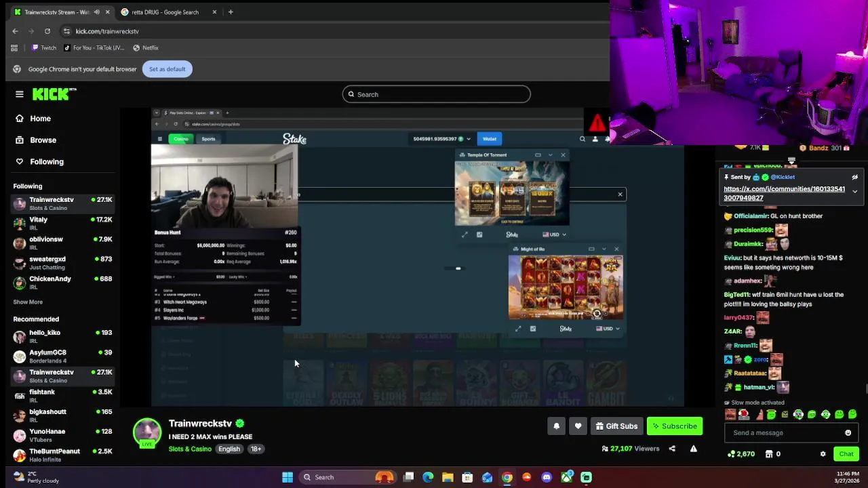The width and height of the screenshot is (868, 488).
Task: Go back in browser
Action: pyautogui.click(x=15, y=31)
